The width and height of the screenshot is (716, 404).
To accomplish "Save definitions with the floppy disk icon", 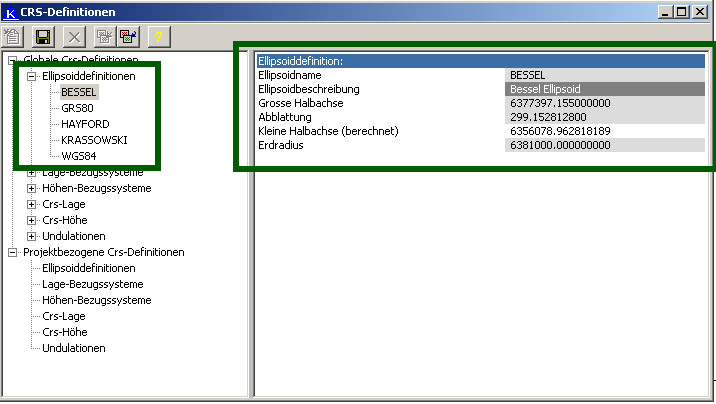I will pos(43,37).
